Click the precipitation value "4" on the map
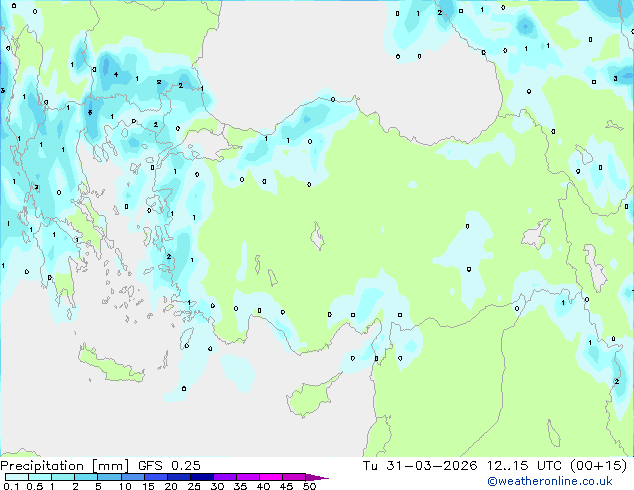Image resolution: width=634 pixels, height=490 pixels. 116,74
